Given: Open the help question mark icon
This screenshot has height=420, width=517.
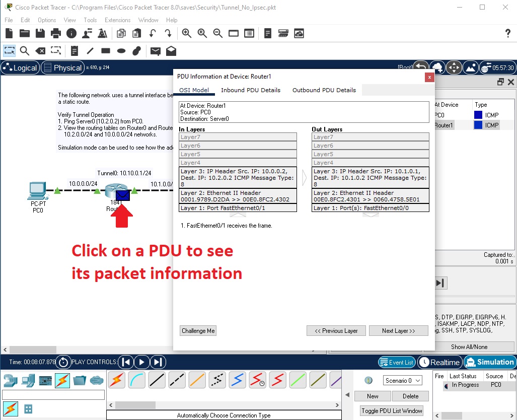Looking at the screenshot, I should 508,33.
